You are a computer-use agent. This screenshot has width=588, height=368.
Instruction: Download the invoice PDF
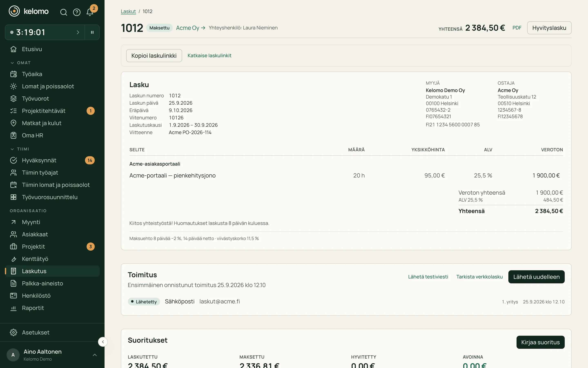click(517, 28)
